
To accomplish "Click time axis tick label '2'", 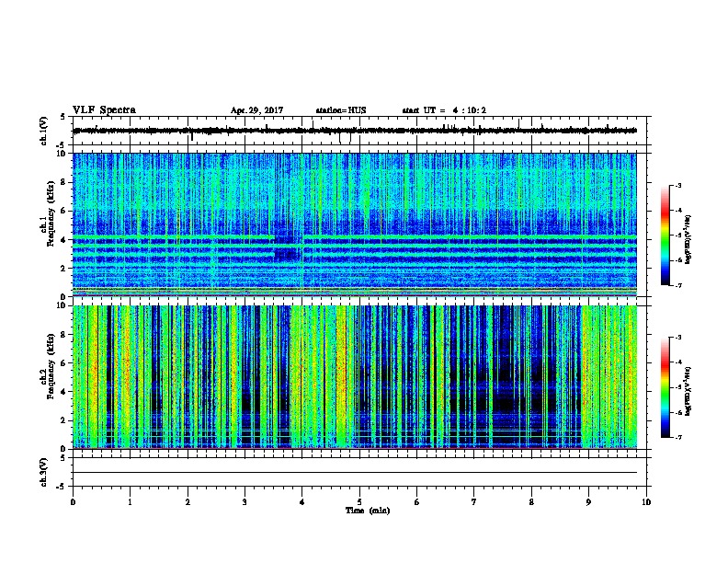I will pyautogui.click(x=188, y=502).
